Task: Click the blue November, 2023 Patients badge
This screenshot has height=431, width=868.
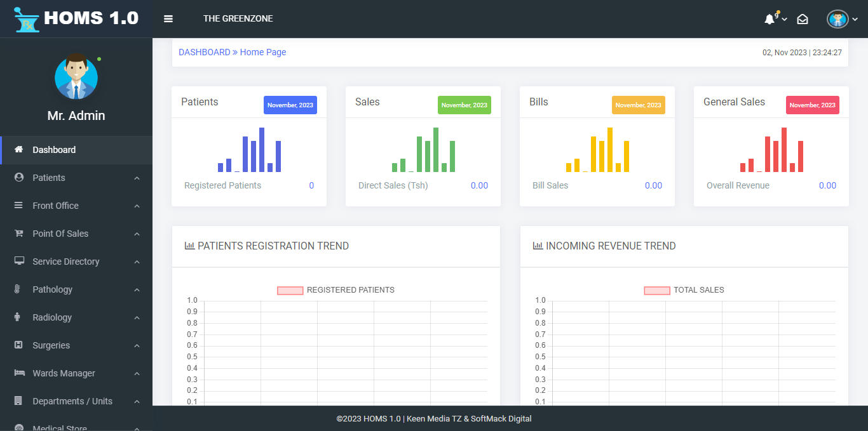Action: [x=290, y=105]
